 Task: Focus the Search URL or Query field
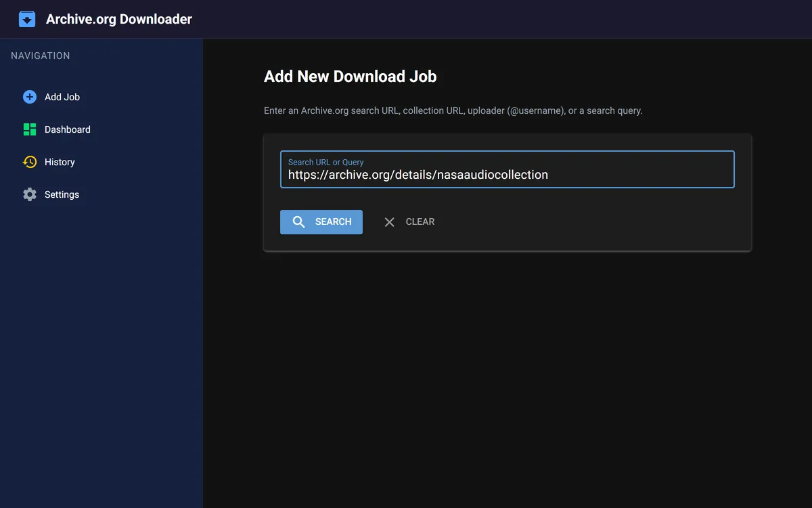pyautogui.click(x=507, y=169)
